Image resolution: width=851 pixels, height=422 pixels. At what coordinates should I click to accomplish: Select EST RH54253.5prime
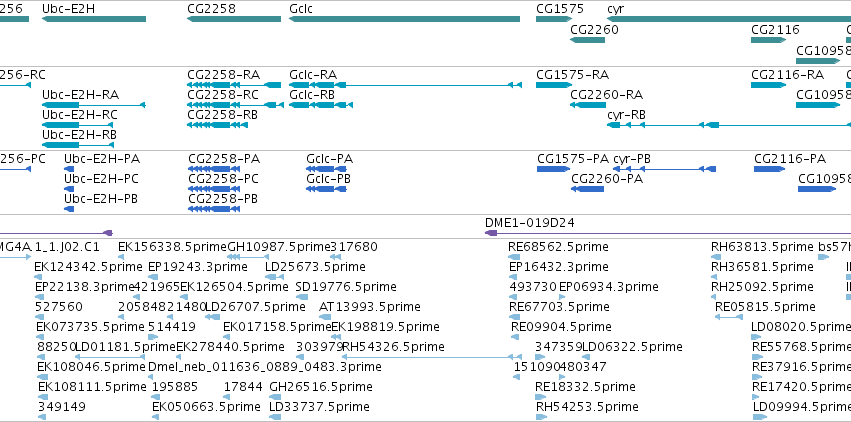click(542, 417)
